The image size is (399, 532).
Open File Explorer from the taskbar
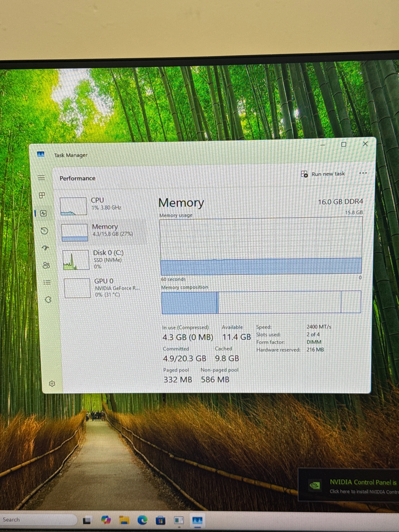124,520
